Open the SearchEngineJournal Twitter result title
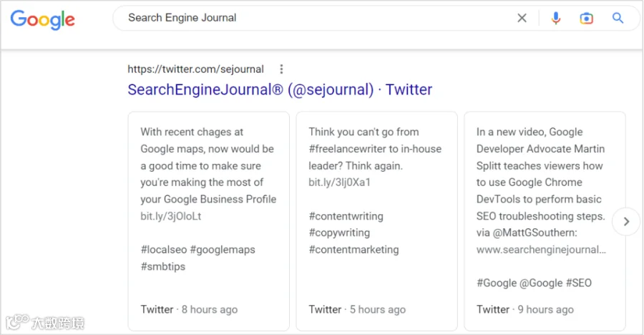This screenshot has height=335, width=644. tap(280, 89)
